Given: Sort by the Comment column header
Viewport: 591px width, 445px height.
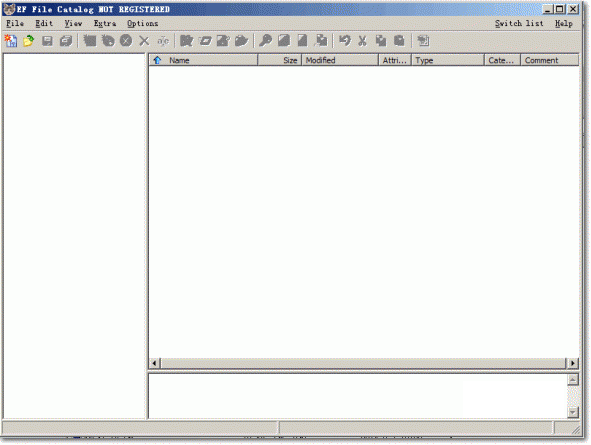Looking at the screenshot, I should coord(550,60).
